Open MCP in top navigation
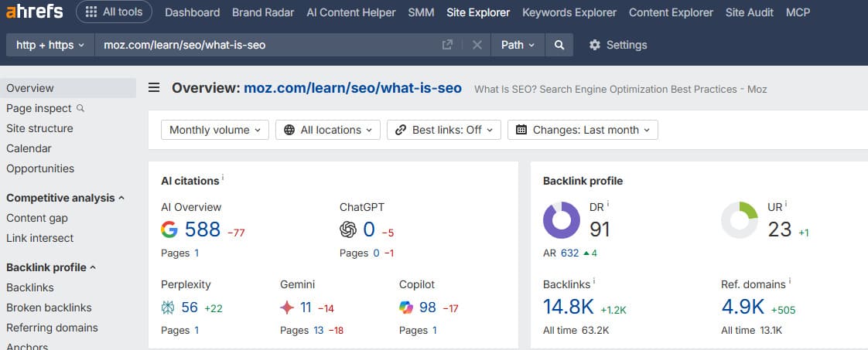The width and height of the screenshot is (868, 350). click(798, 12)
